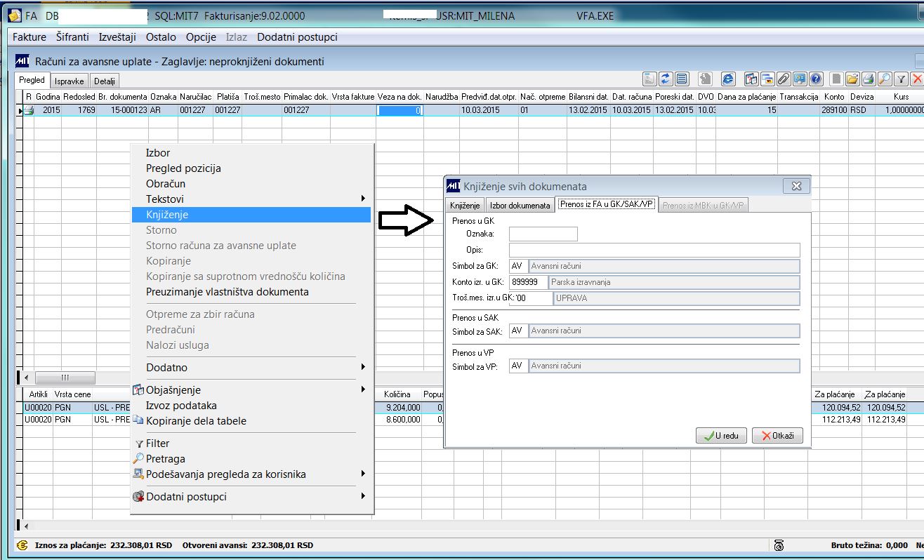
Task: Click the document properties icon at toolbar start
Action: pyautogui.click(x=649, y=79)
